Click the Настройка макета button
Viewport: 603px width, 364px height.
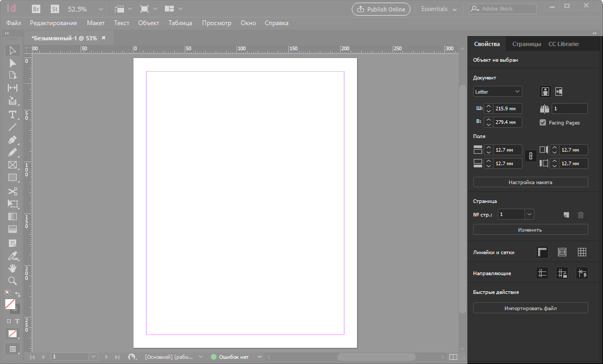click(530, 182)
